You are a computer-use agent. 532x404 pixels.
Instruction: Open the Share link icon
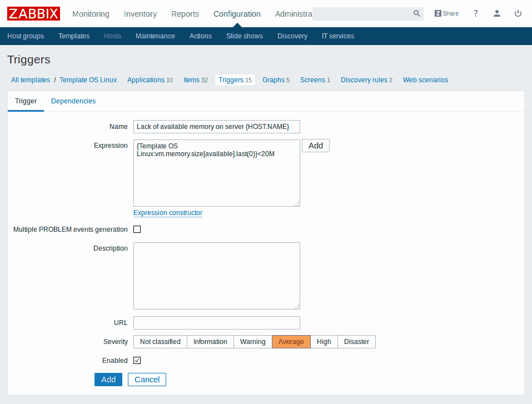446,13
